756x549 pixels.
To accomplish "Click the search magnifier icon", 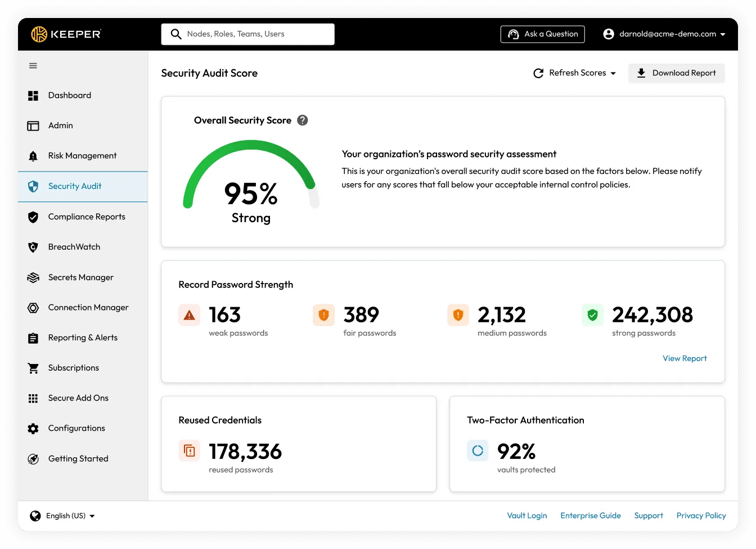I will point(176,34).
